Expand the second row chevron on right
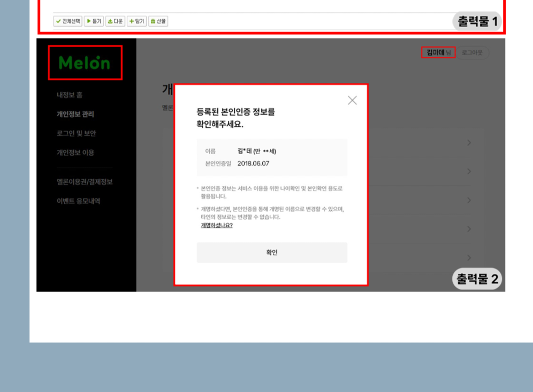The height and width of the screenshot is (392, 533). click(469, 172)
